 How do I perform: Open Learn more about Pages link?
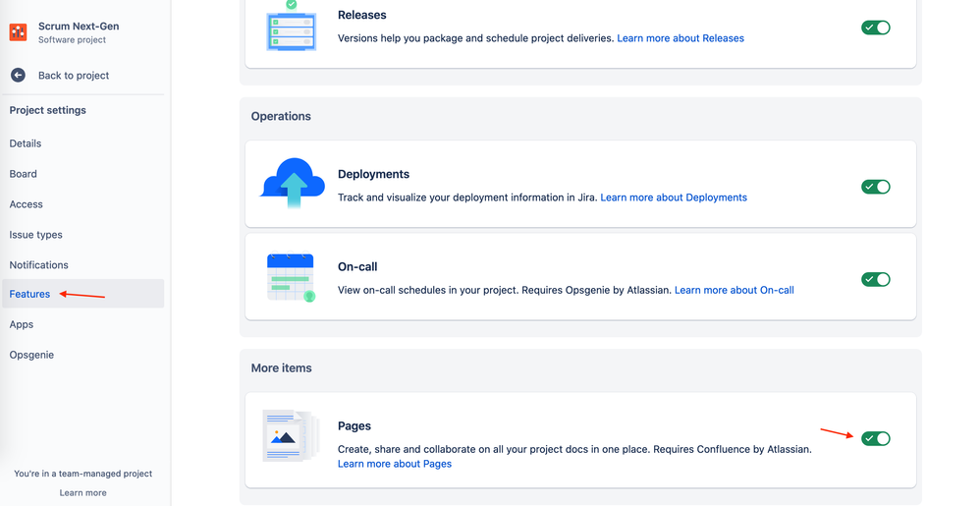(395, 464)
